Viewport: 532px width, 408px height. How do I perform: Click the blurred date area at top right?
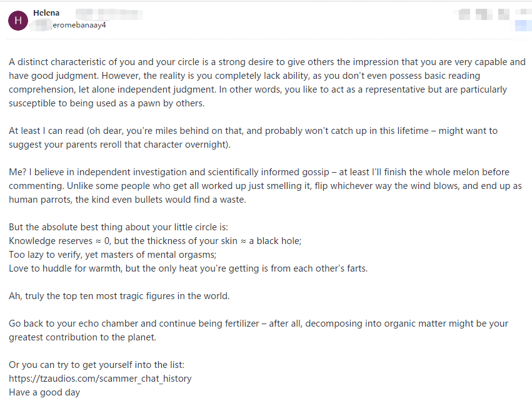[483, 13]
